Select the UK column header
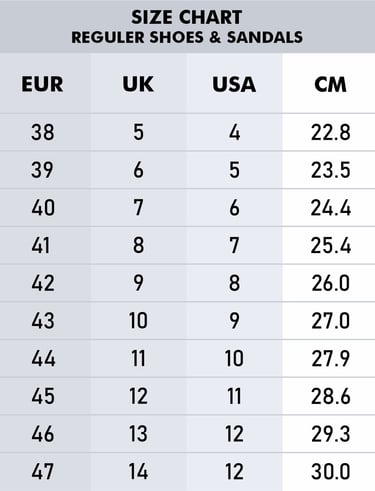This screenshot has width=375, height=491. [x=138, y=84]
